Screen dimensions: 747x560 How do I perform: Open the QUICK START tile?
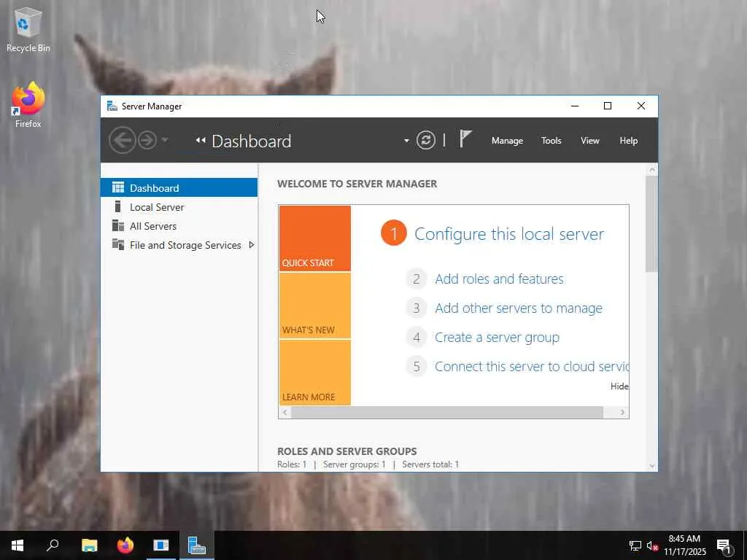[315, 238]
